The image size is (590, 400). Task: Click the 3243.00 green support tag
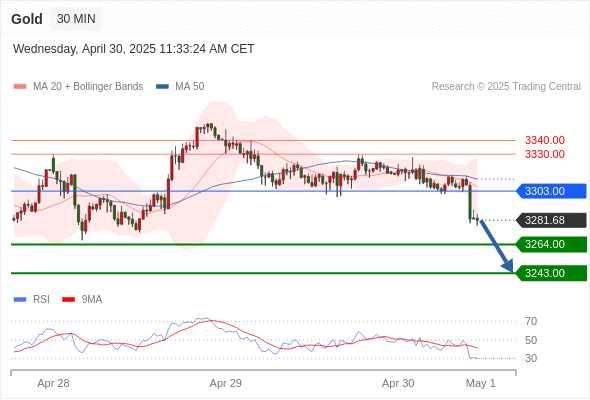click(551, 273)
